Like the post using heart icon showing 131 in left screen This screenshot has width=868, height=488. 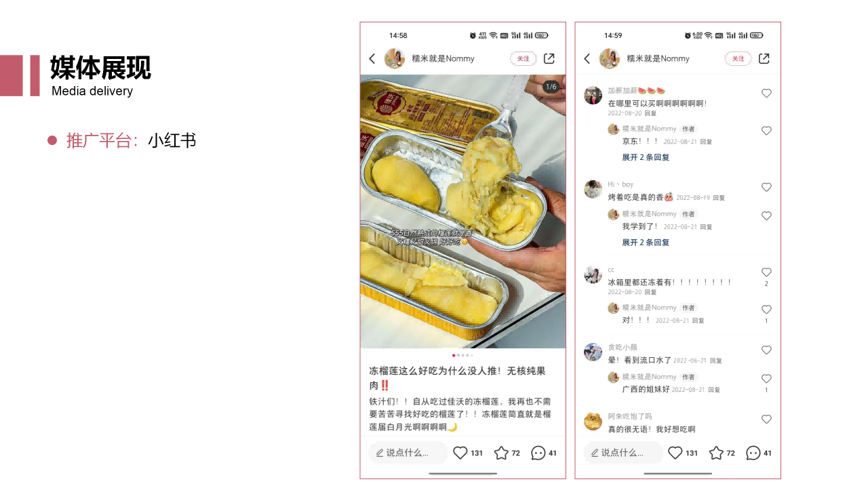[x=460, y=453]
